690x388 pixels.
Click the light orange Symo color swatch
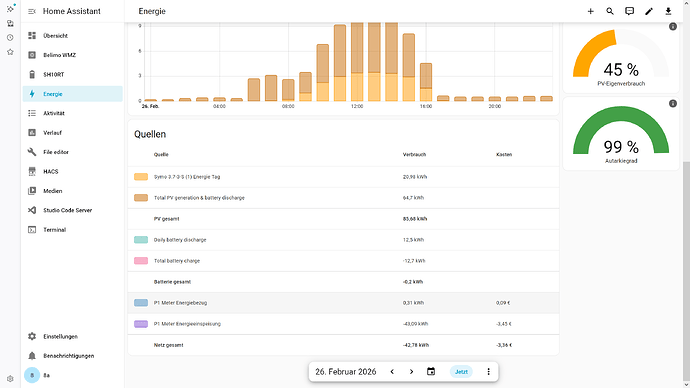pyautogui.click(x=141, y=177)
